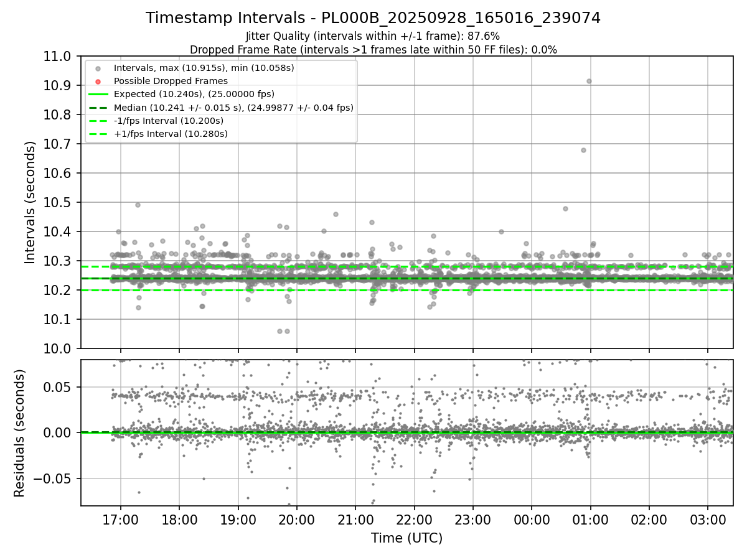The height and width of the screenshot is (560, 747).
Task: Click legend entry 'Expected (10.240s), (25.00000 fps)'
Action: (x=194, y=94)
